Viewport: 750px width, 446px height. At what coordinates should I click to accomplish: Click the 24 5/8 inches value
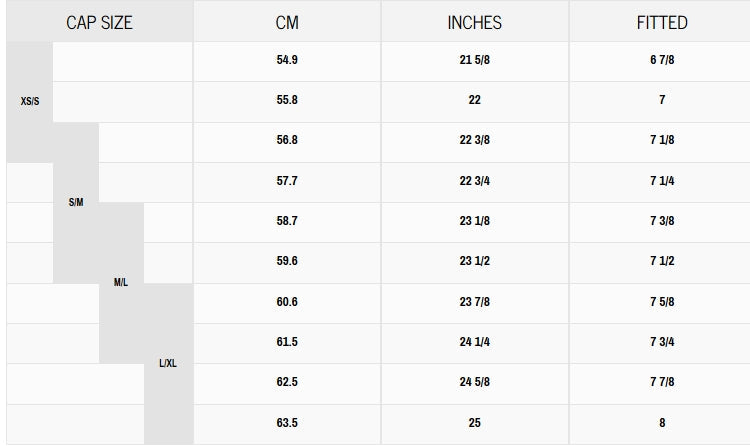[x=474, y=382]
